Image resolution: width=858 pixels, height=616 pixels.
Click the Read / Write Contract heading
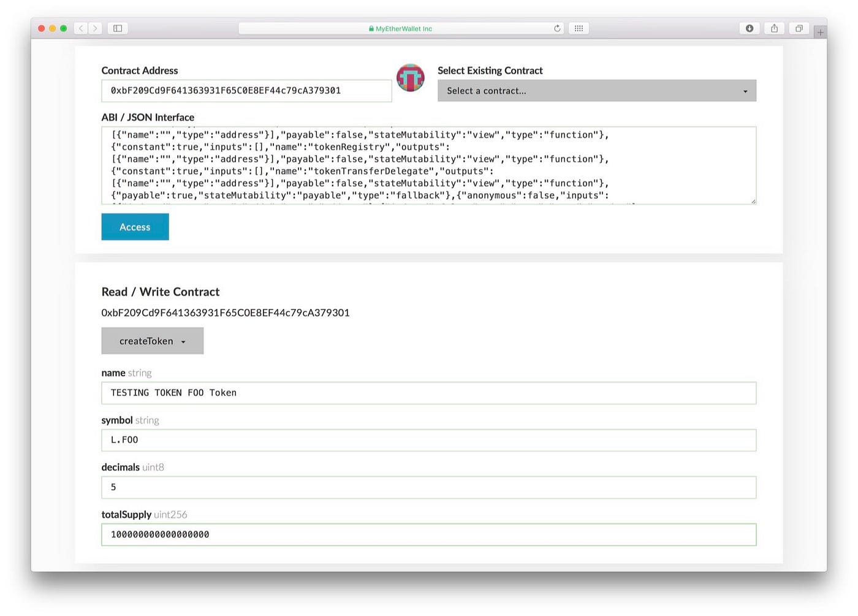pos(161,292)
